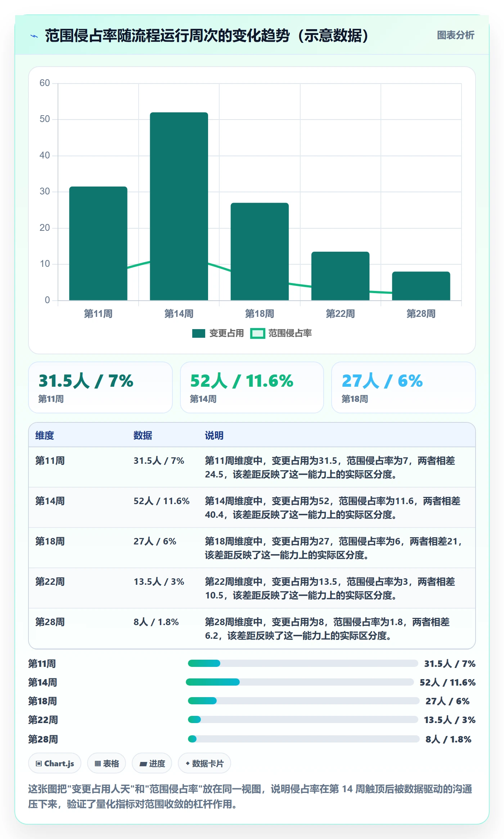Click the 第22周 progress bar

click(x=303, y=719)
